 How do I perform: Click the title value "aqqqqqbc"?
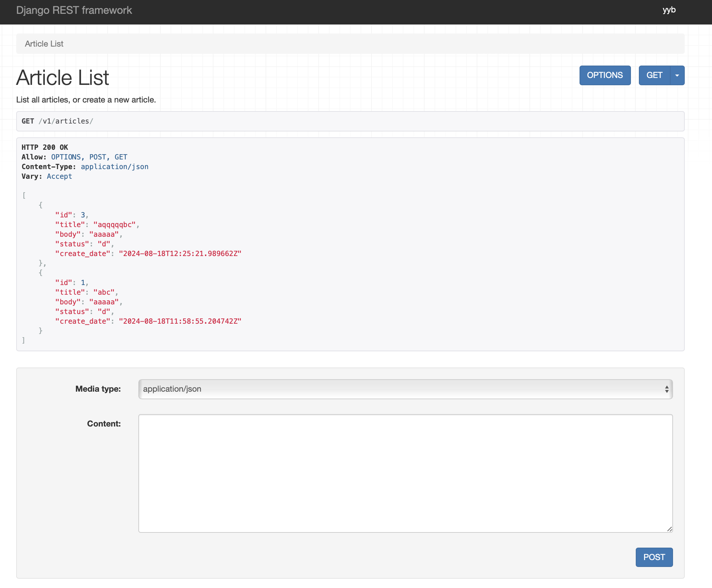click(115, 225)
